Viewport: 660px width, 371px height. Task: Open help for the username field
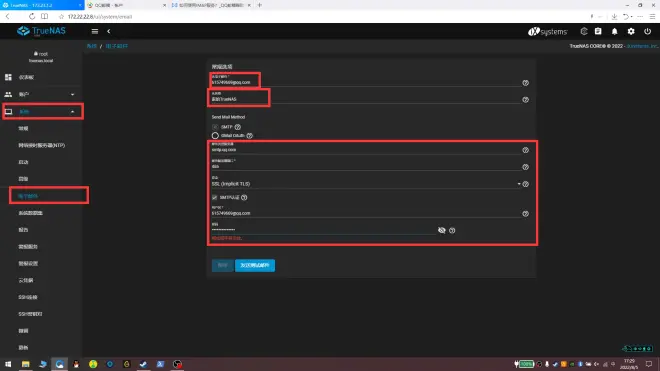tap(525, 214)
